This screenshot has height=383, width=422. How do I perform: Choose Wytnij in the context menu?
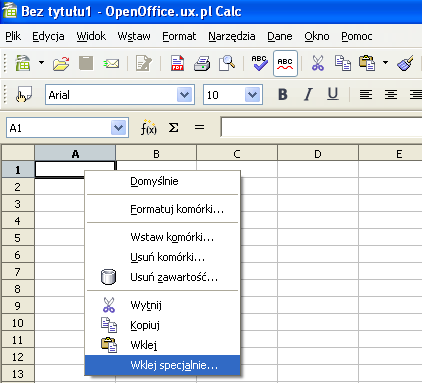pos(162,305)
